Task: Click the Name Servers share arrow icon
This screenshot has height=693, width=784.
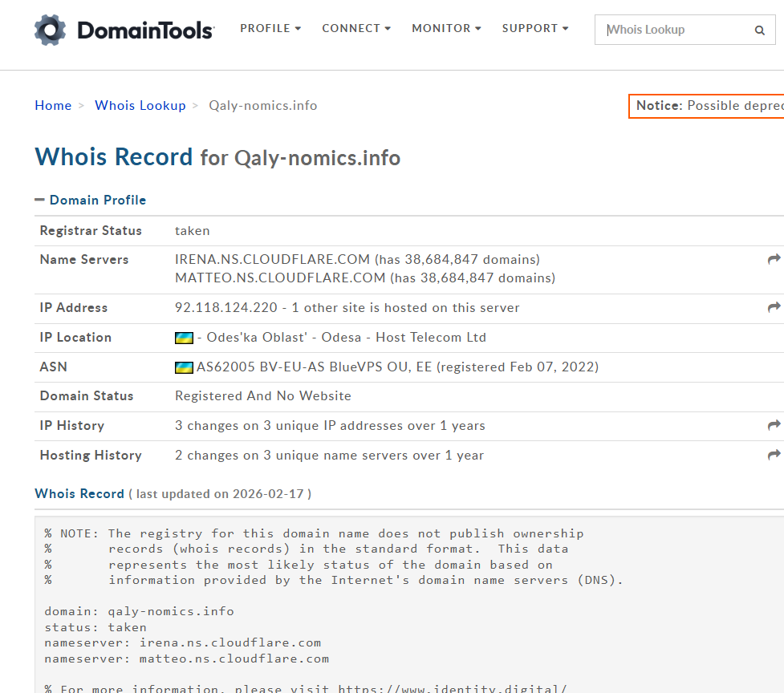Action: point(774,259)
